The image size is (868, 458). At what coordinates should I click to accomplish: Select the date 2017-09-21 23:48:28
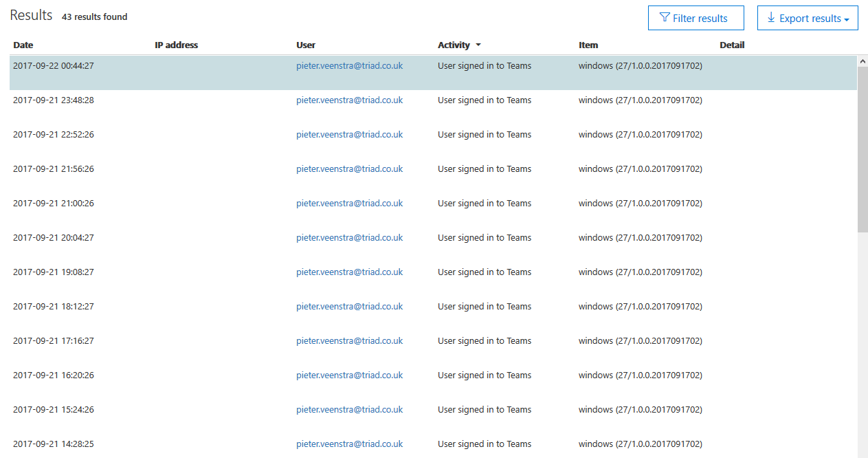tap(54, 100)
